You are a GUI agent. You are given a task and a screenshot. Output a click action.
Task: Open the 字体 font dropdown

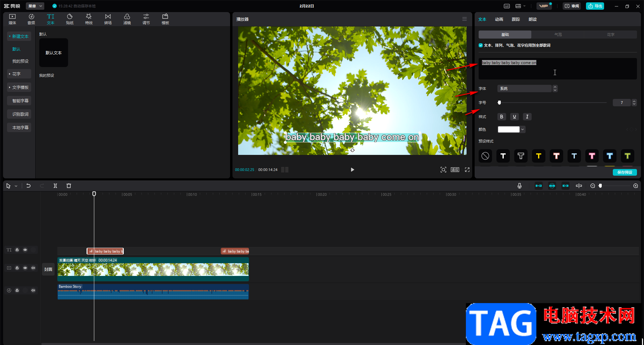coord(527,89)
